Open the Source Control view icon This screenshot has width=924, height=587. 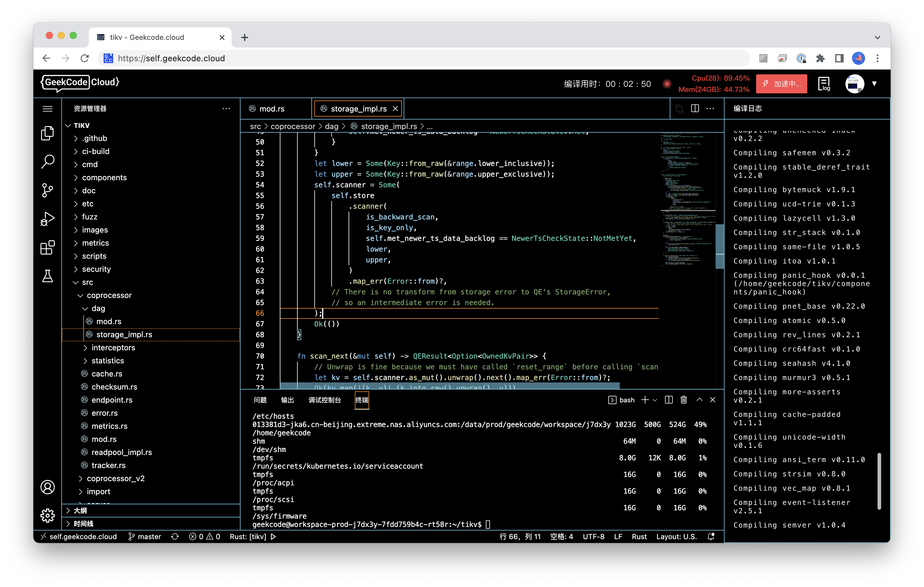point(47,190)
